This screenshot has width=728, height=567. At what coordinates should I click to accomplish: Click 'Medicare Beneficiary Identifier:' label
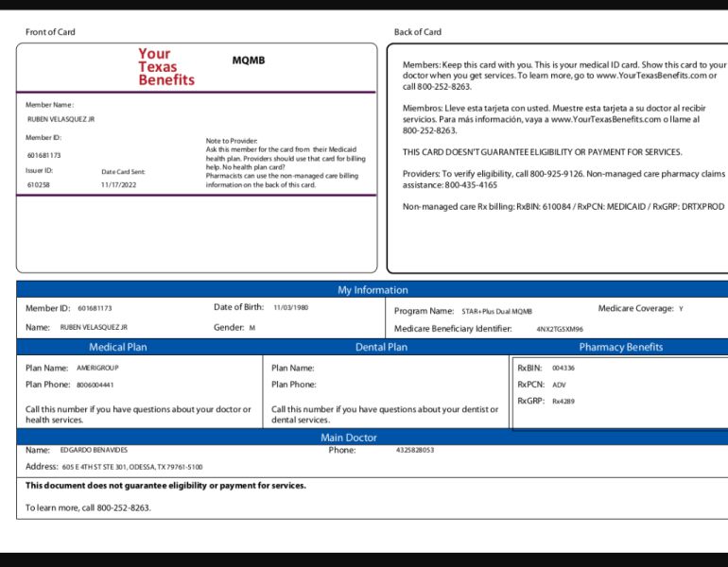coord(453,329)
